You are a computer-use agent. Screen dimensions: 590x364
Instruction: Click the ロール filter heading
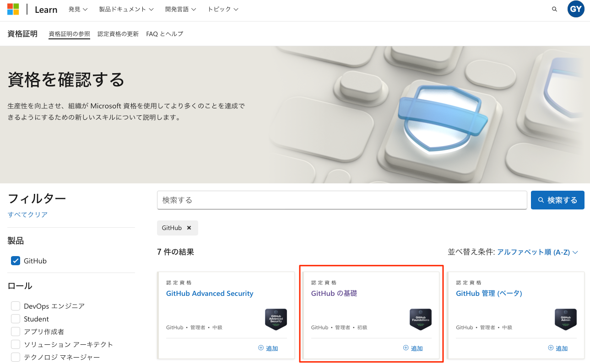pos(20,286)
